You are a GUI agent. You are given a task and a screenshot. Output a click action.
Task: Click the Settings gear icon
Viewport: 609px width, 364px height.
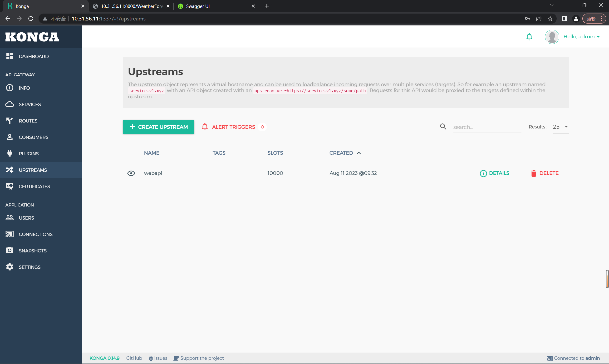pyautogui.click(x=10, y=267)
